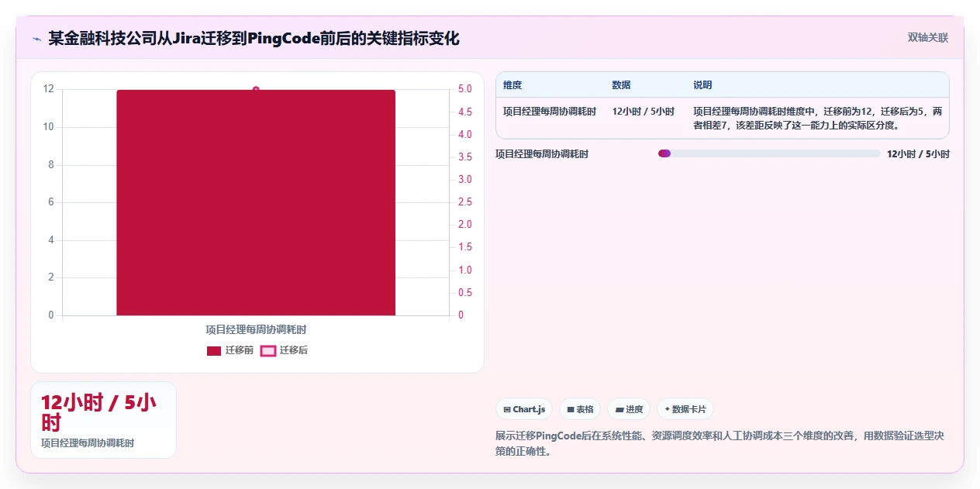Click the 项目经理每周协调耗时 progress bar
The width and height of the screenshot is (980, 489).
pos(769,153)
